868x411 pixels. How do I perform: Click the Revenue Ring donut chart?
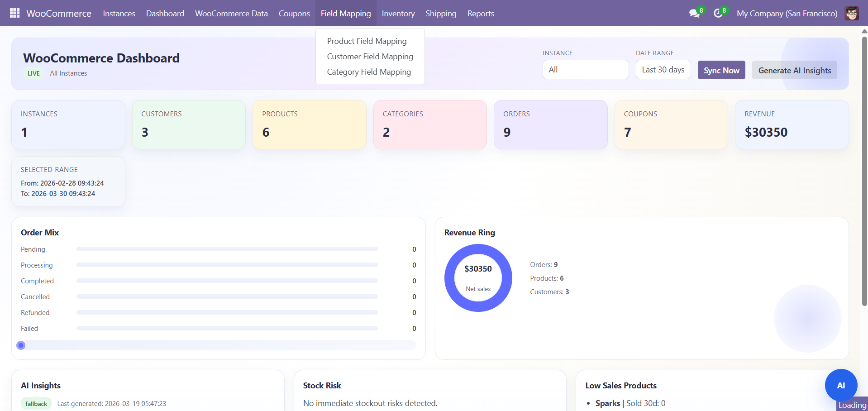[478, 278]
